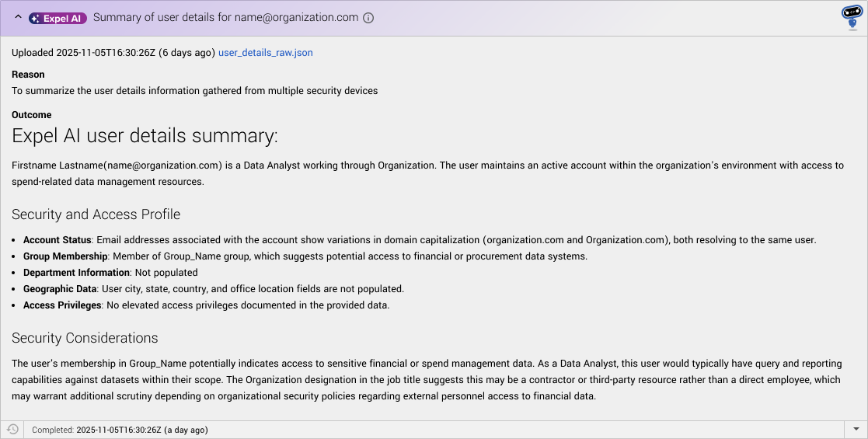
Task: Click the title 'Summary of user details for name@organization.com'
Action: 226,18
